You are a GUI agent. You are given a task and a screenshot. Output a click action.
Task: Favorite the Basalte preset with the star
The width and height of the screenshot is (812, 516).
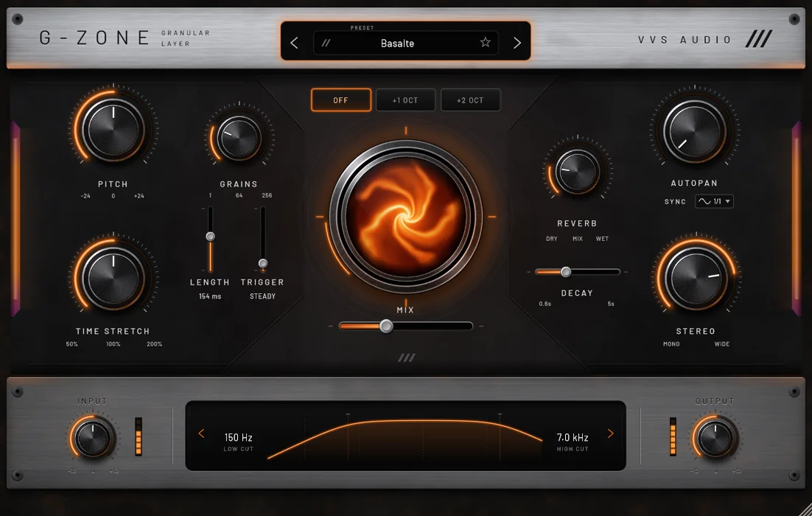(x=486, y=43)
